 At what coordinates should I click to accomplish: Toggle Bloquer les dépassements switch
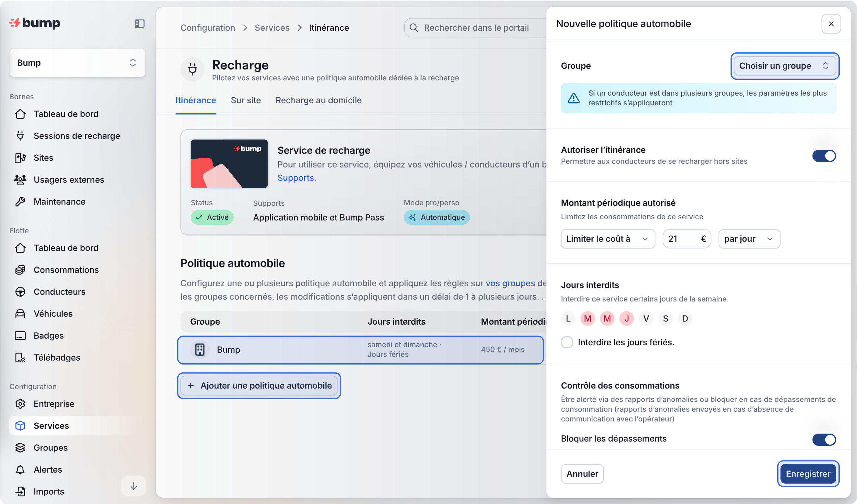click(x=824, y=439)
